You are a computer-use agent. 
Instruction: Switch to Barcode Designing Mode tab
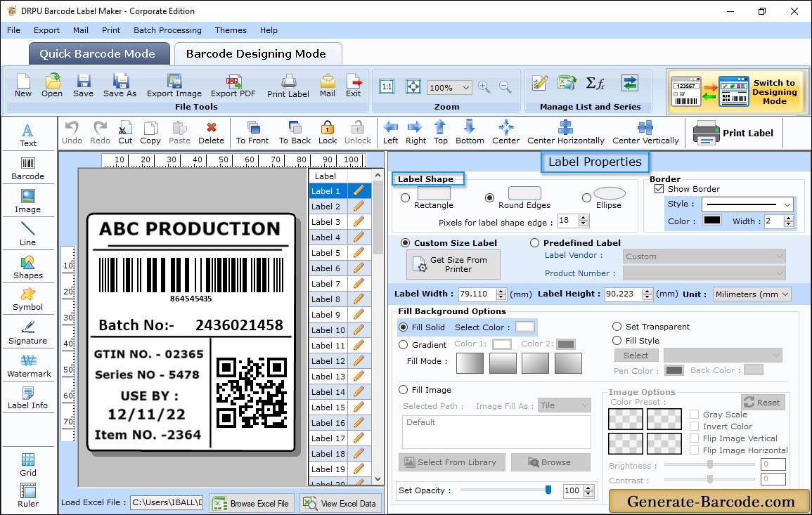[257, 54]
